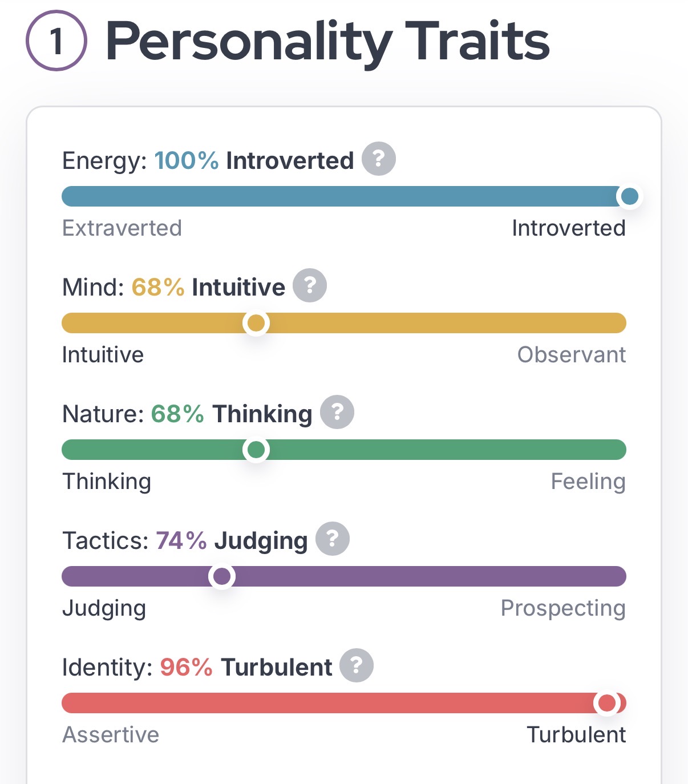Click the Extraverted label under Energy bar
Viewport: 688px width, 784px height.
pos(122,228)
